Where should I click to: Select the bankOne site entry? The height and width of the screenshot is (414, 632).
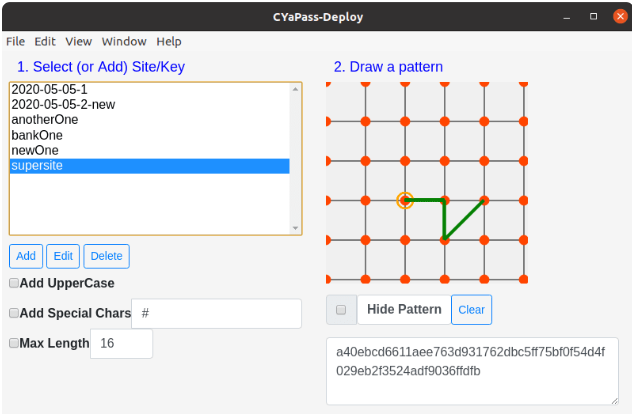(x=37, y=135)
